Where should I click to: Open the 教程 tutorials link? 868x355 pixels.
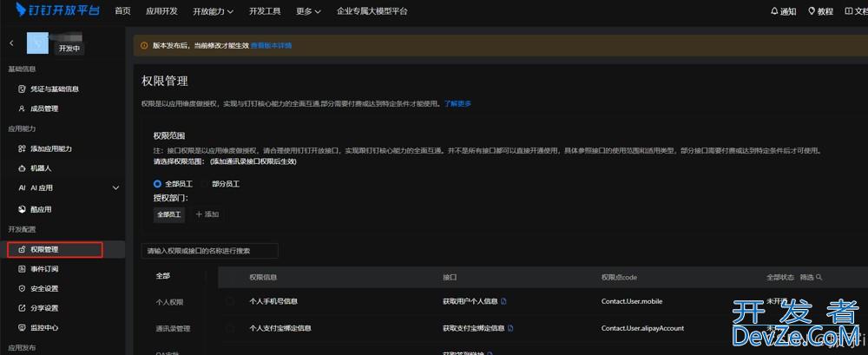[x=821, y=11]
